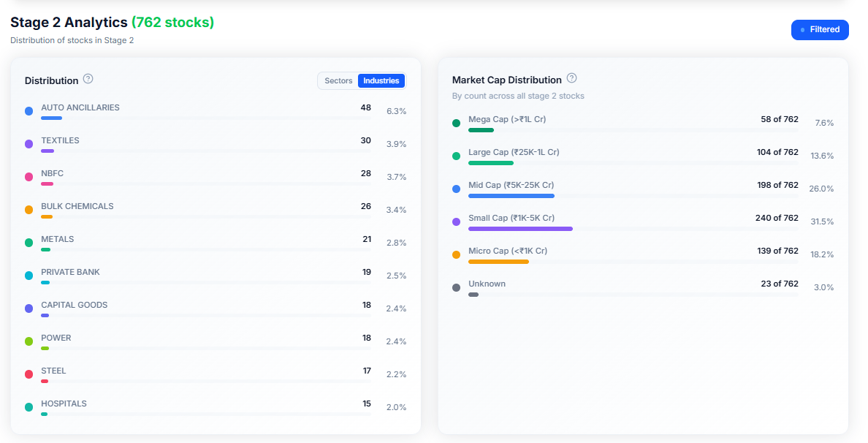Click the count 28 for NBFC
Viewport: 868px width, 443px height.
[366, 173]
